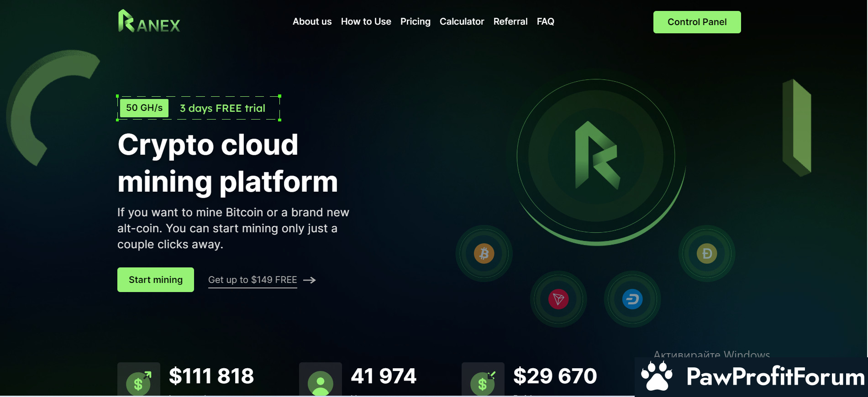Click the red Tron coin icon
Image resolution: width=868 pixels, height=397 pixels.
pos(558,299)
